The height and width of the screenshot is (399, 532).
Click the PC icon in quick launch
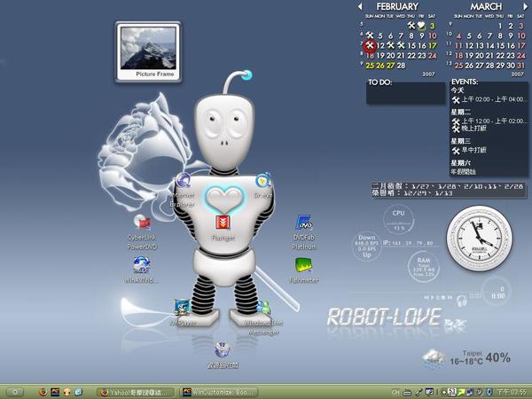tap(55, 392)
